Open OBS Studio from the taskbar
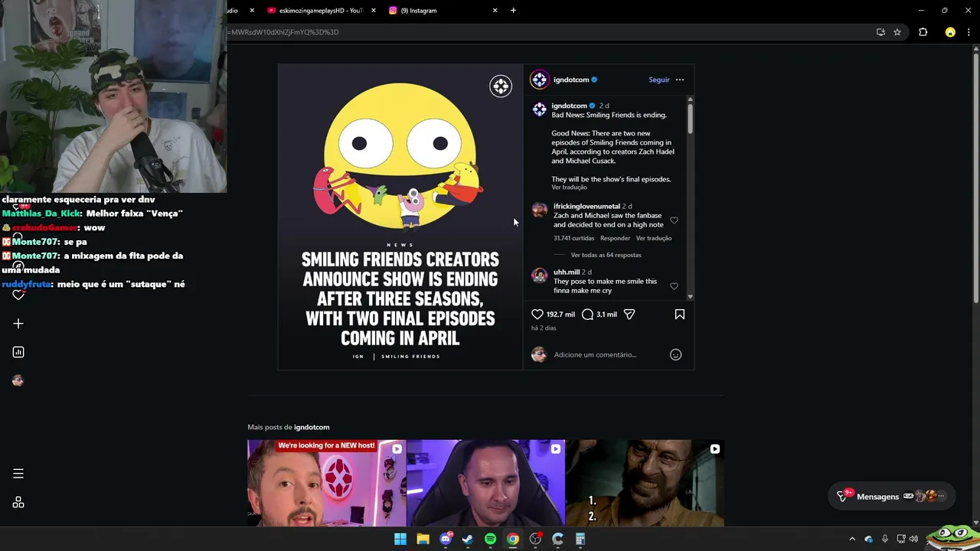The height and width of the screenshot is (551, 980). point(535,539)
